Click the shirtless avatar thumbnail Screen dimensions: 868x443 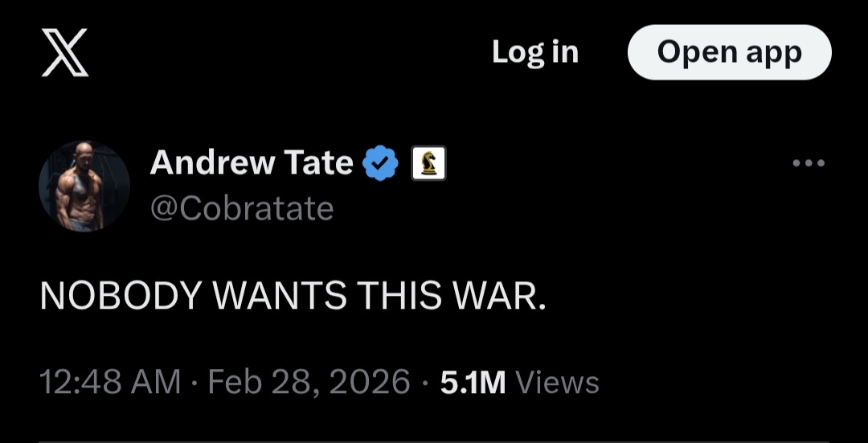(x=84, y=186)
